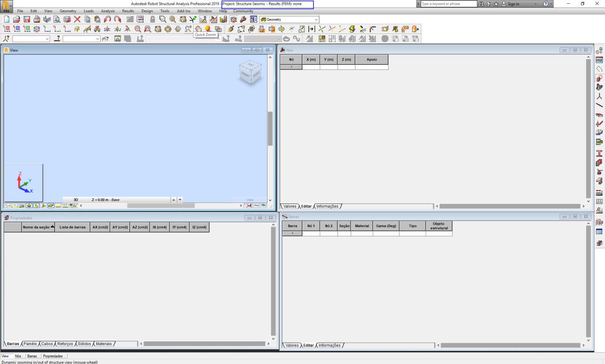Click Sign In link
Viewport: 605px width, 364px height.
[513, 4]
